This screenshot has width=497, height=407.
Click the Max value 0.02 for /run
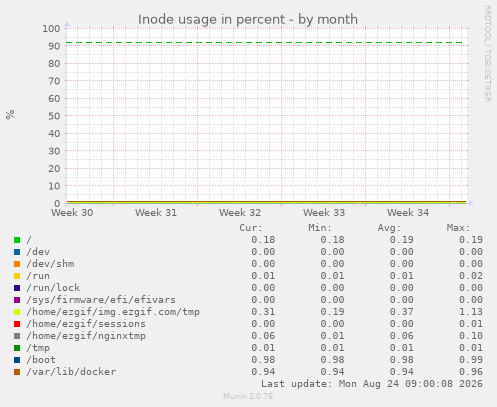pos(471,276)
